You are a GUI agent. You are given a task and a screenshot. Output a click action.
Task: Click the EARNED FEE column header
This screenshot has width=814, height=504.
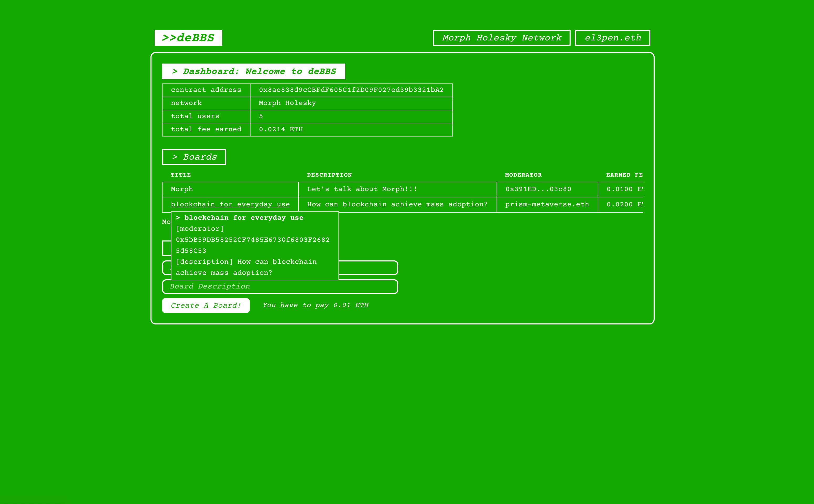pyautogui.click(x=624, y=175)
